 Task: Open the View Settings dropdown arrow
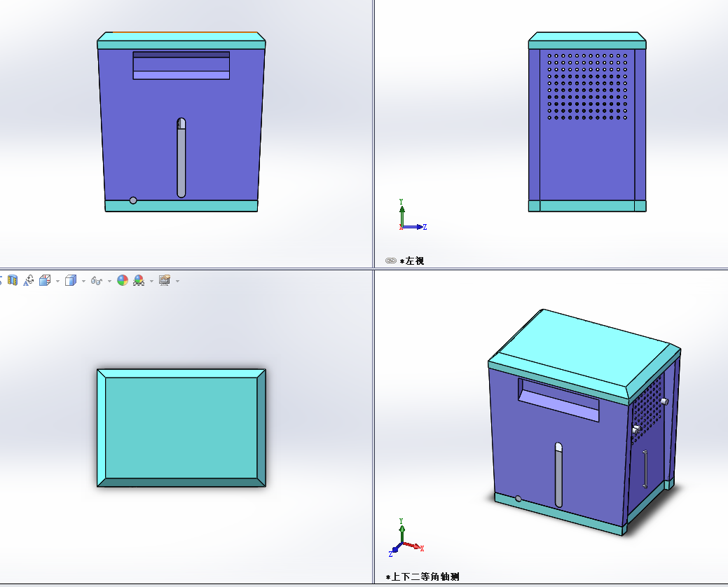tap(178, 281)
